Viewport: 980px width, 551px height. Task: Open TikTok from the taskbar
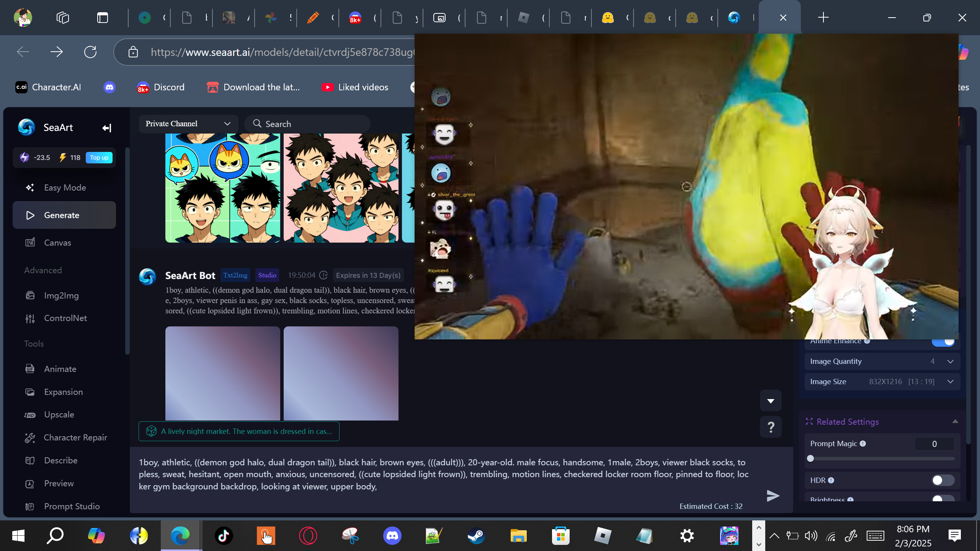pos(224,536)
